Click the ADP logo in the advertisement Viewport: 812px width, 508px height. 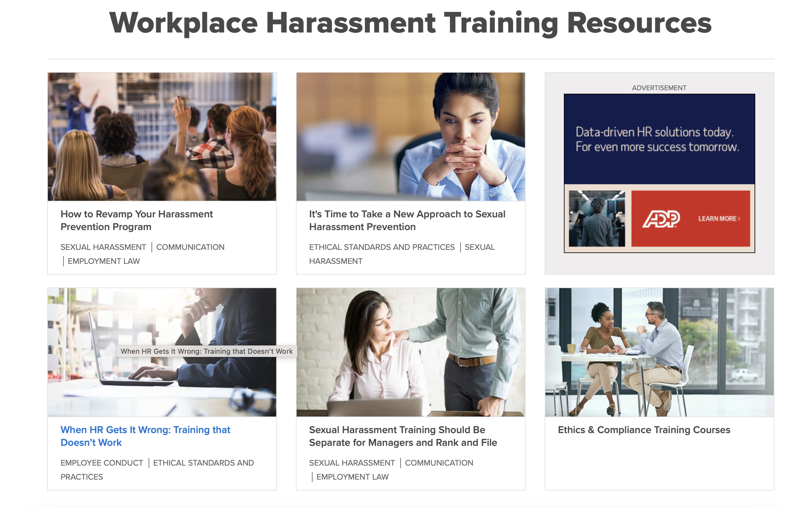pos(661,219)
